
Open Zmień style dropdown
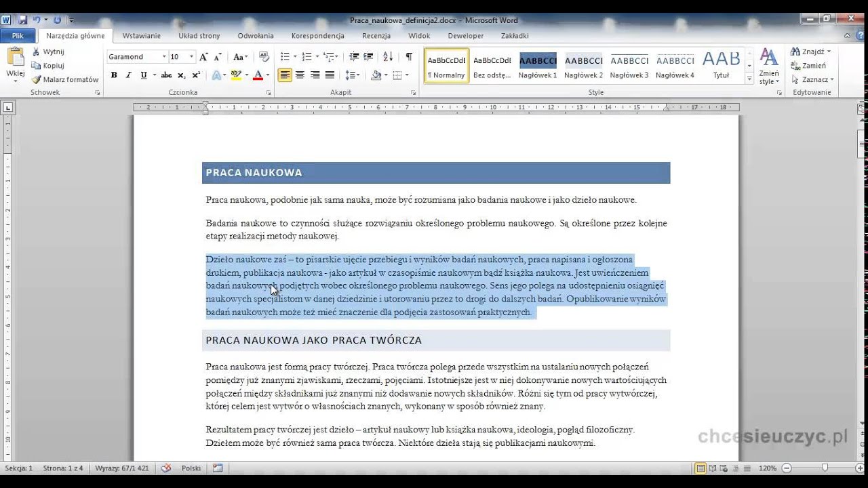[x=769, y=67]
